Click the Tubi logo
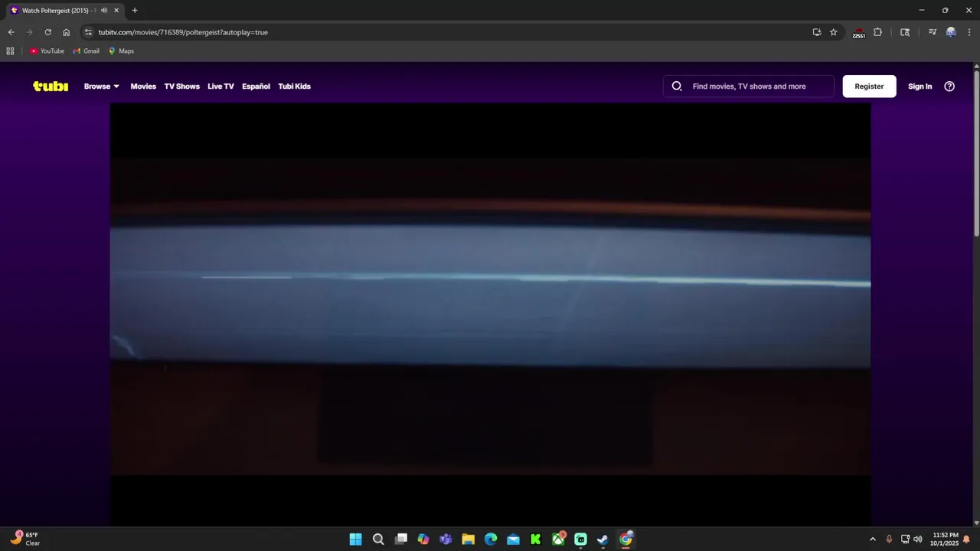Viewport: 980px width, 551px height. pos(51,86)
